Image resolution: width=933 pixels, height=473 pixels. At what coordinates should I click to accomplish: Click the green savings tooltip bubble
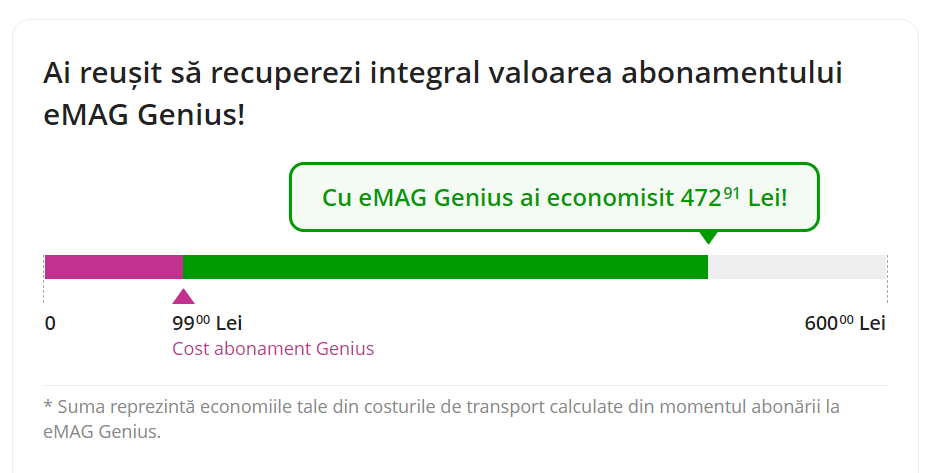coord(554,197)
